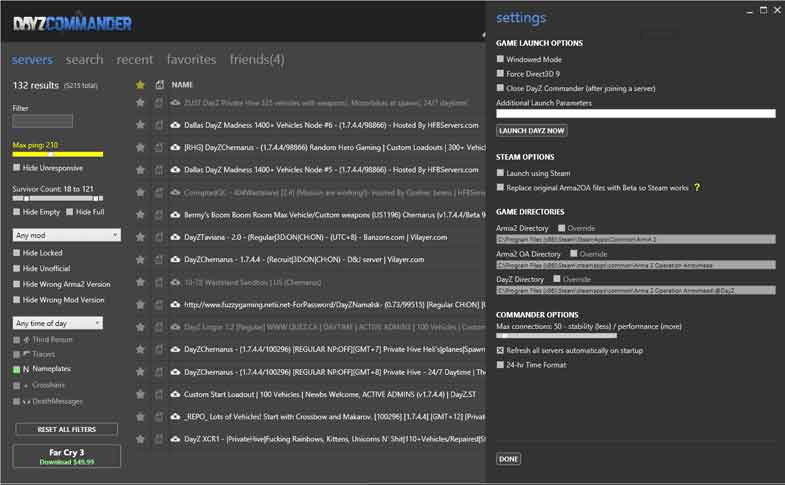Star the [RHG] DayZChernarus Random Hero Gaming server

[140, 148]
